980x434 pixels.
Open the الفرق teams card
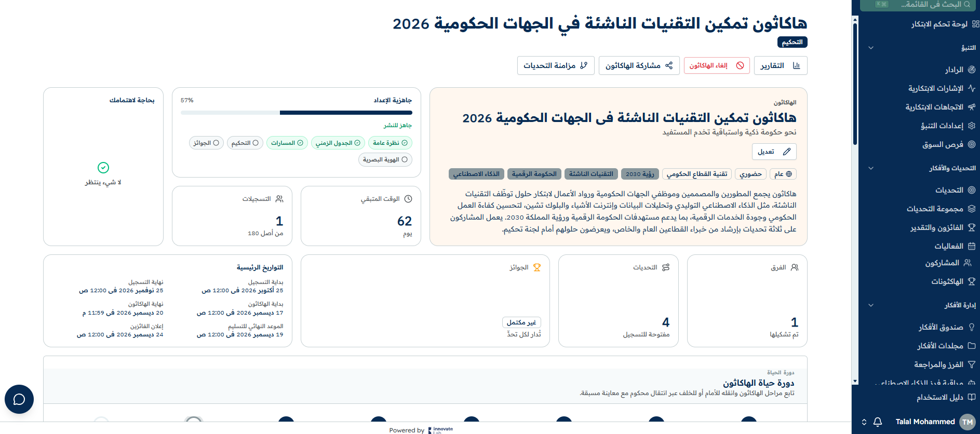747,301
